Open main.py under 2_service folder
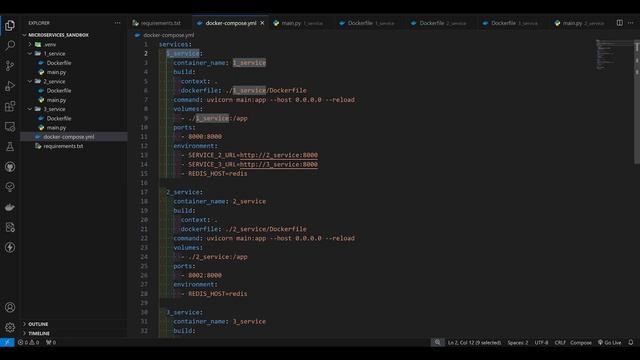The width and height of the screenshot is (640, 360). [x=56, y=100]
